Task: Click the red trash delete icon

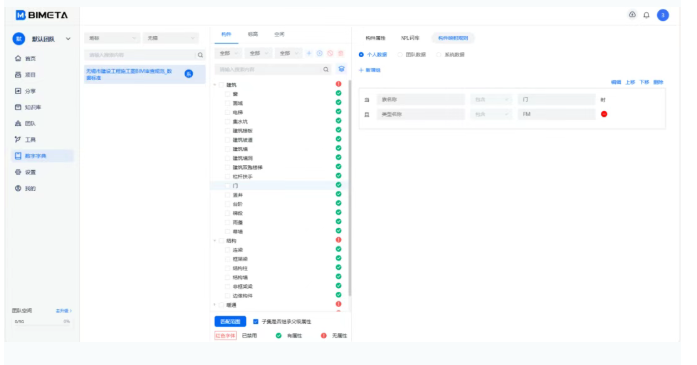Action: point(341,53)
